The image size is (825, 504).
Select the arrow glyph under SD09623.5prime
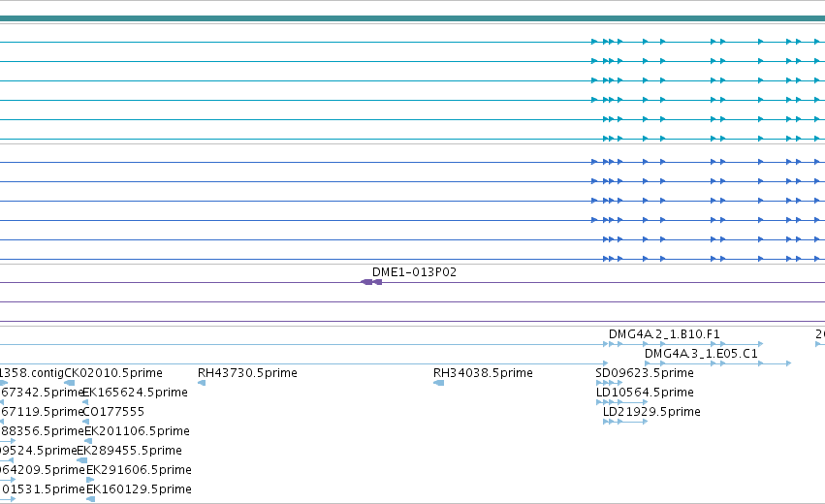(609, 383)
